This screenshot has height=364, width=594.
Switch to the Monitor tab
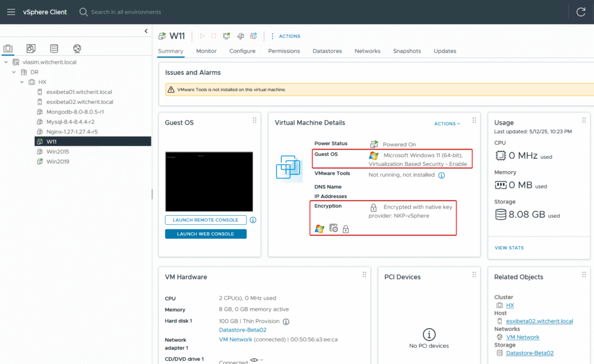[207, 51]
